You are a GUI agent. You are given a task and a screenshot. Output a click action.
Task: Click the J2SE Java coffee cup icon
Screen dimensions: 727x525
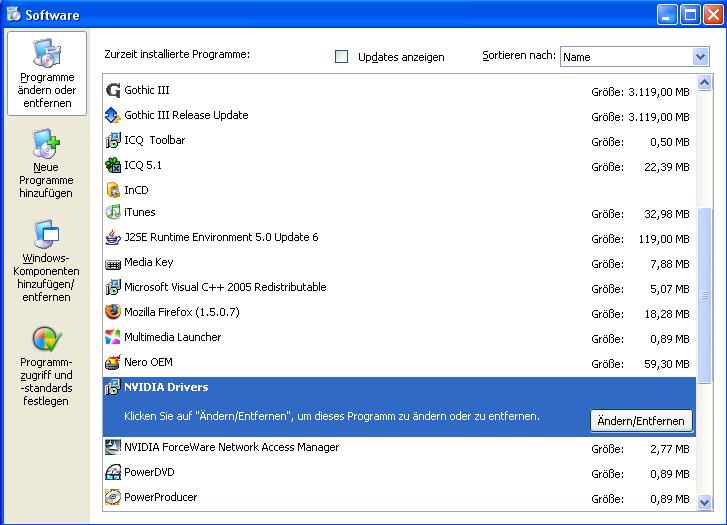(113, 237)
